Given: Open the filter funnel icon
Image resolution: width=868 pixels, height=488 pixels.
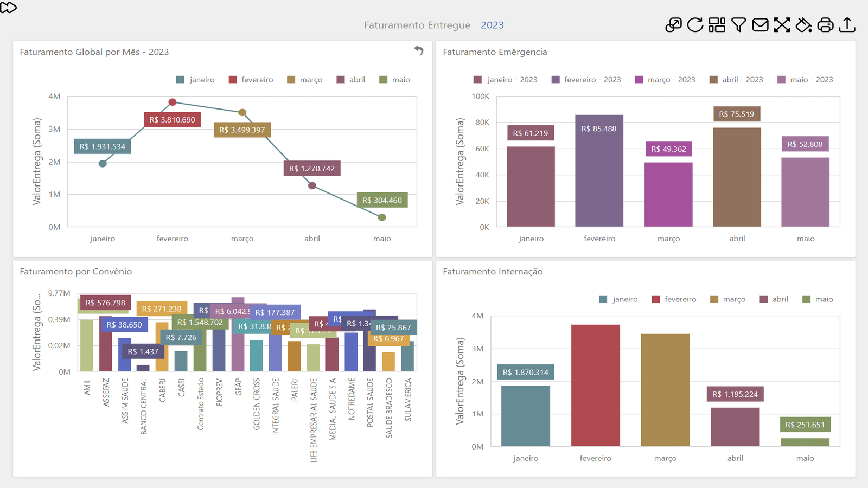Looking at the screenshot, I should pyautogui.click(x=738, y=25).
